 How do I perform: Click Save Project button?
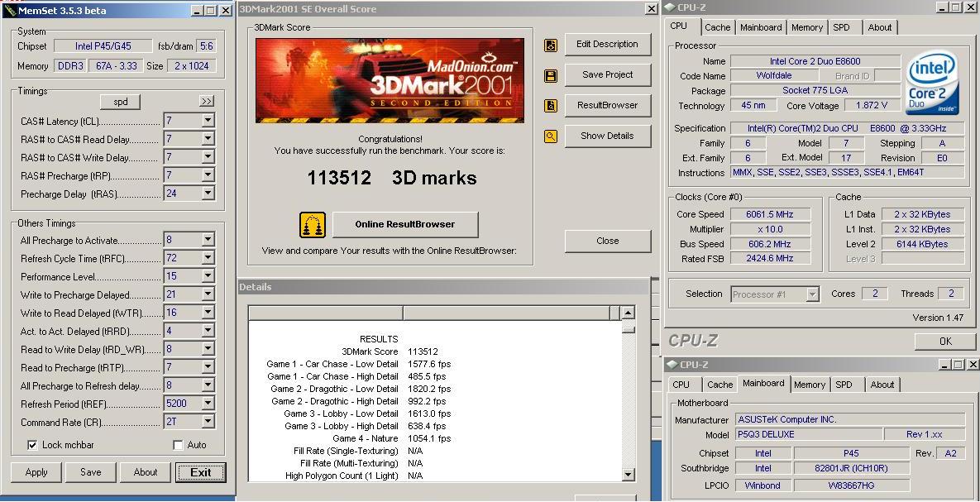608,75
